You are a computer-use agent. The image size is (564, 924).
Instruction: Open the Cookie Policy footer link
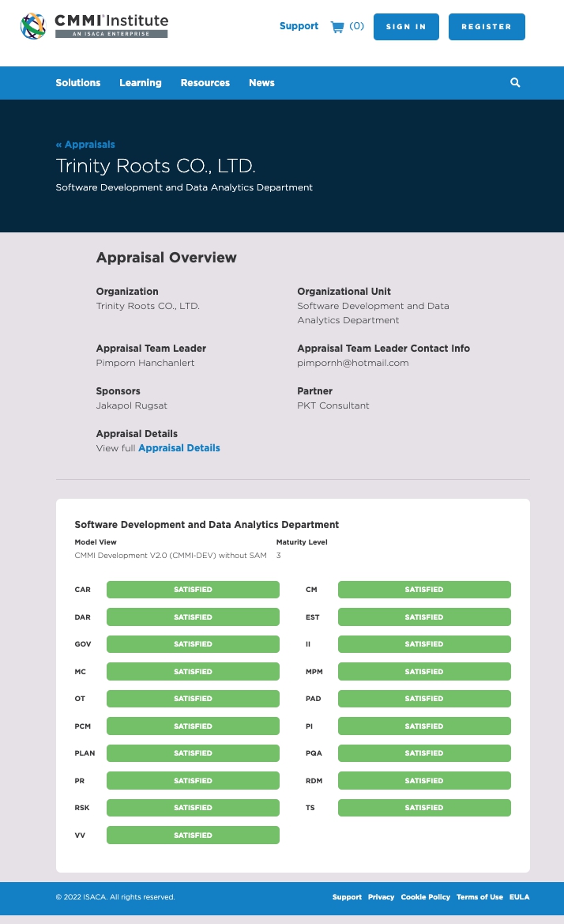click(x=425, y=897)
